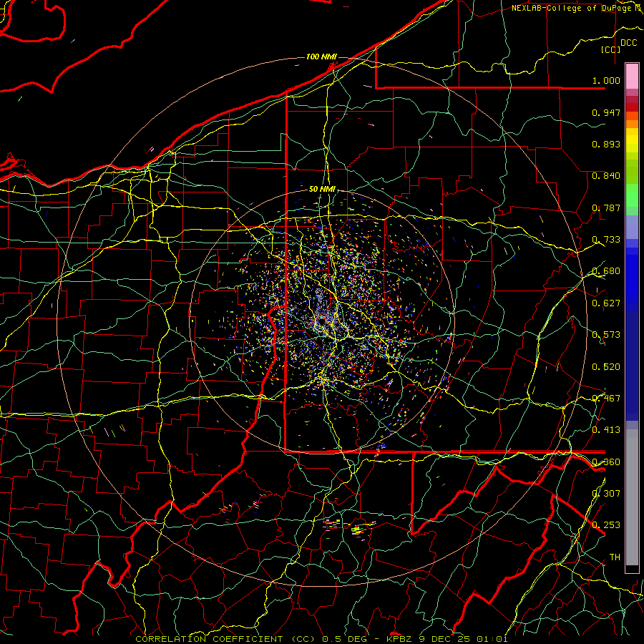644x644 pixels.
Task: Select the 0.307 scale value
Action: (606, 494)
